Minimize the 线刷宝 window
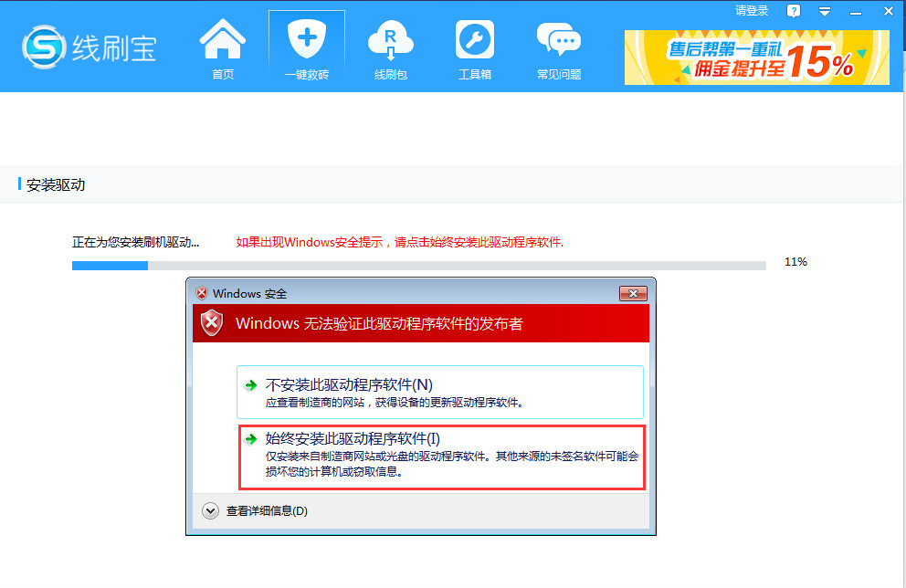906x588 pixels. [856, 12]
